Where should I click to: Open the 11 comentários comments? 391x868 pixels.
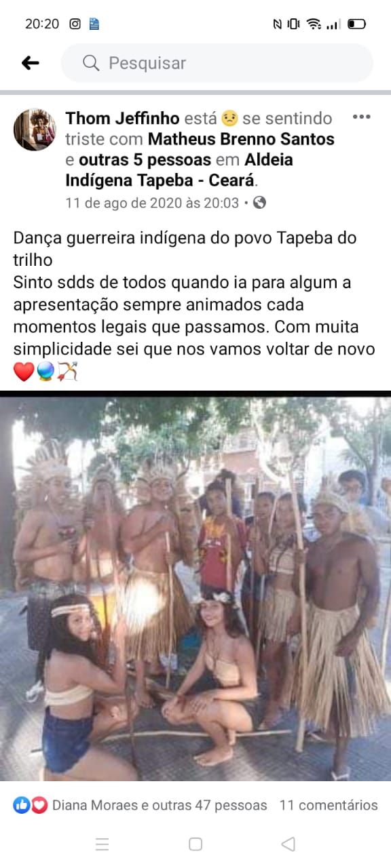(329, 806)
